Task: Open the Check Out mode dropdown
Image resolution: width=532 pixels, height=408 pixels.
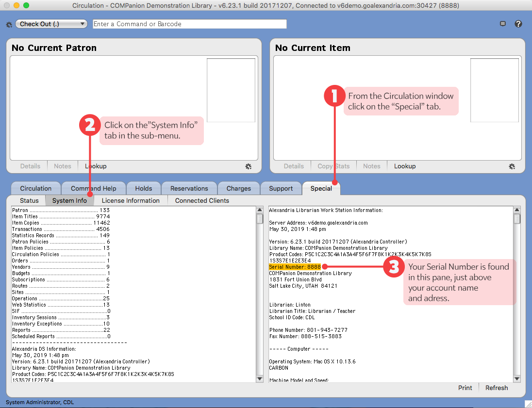Action: [51, 24]
